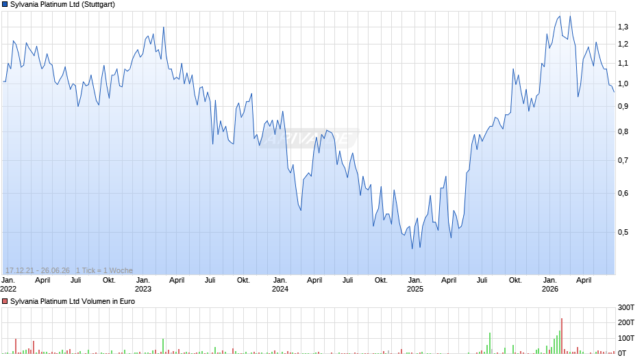The height and width of the screenshot is (360, 644).
Task: Click the '1,3' price axis value
Action: coord(623,27)
